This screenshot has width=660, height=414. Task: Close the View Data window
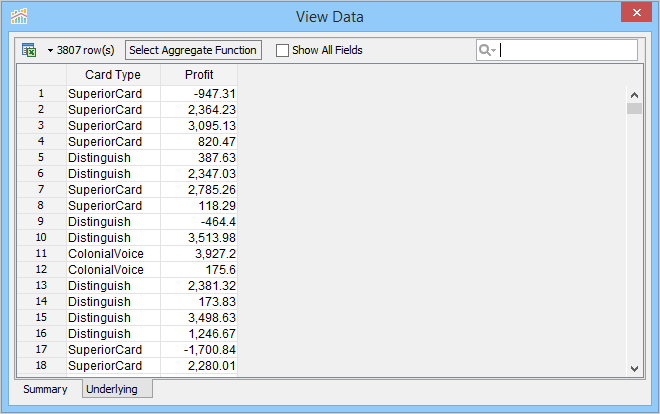[x=633, y=15]
